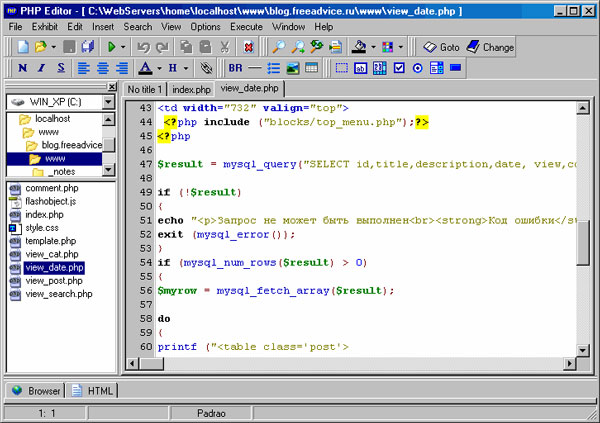Copy selection with Copy icon

tap(186, 47)
